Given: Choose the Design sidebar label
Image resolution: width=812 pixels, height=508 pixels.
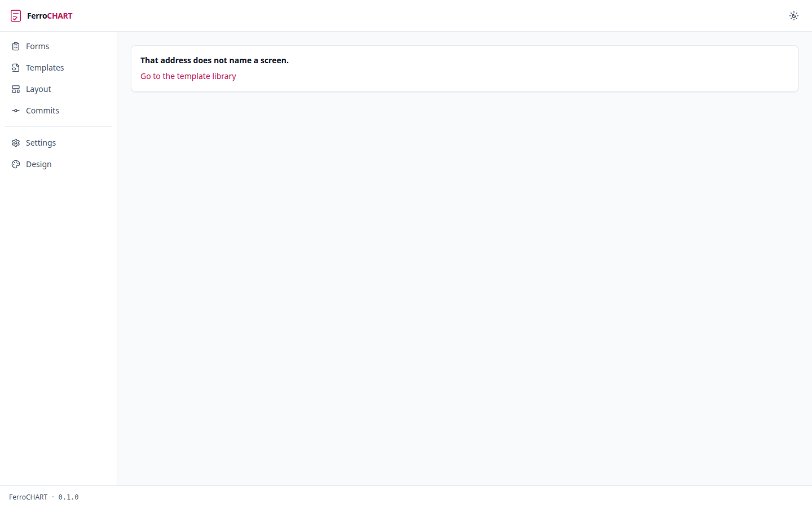Looking at the screenshot, I should click(38, 164).
